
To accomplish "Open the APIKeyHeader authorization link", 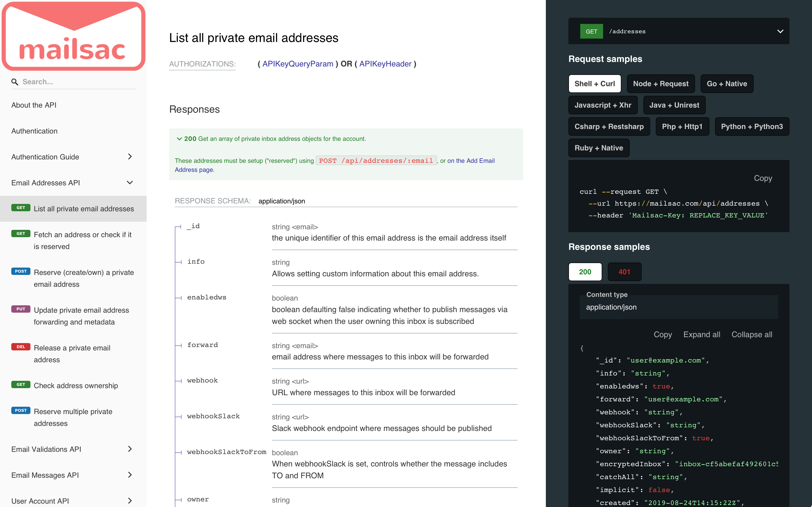I will pyautogui.click(x=385, y=64).
